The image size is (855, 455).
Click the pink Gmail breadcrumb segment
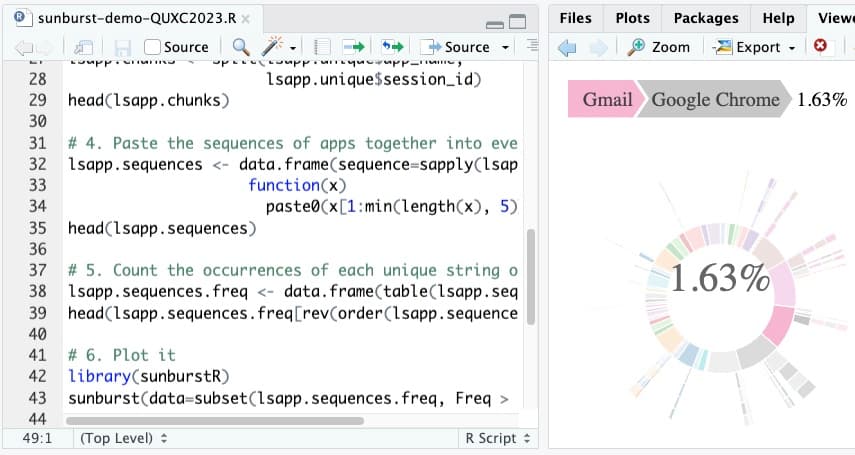[605, 99]
